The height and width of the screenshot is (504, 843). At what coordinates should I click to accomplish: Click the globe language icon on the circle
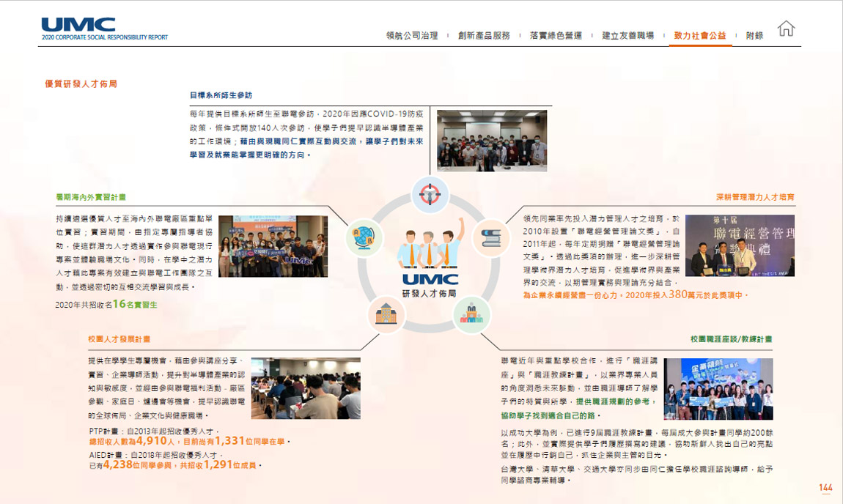click(364, 237)
